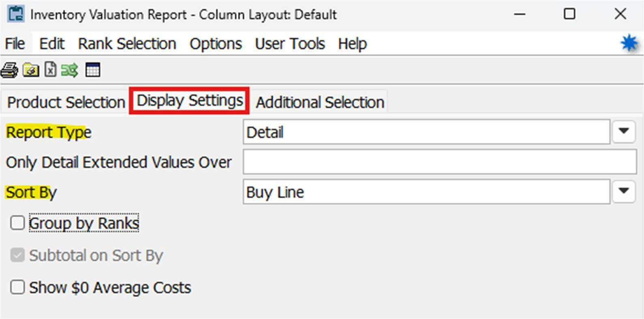Image resolution: width=644 pixels, height=319 pixels.
Task: Open the Sort By dropdown arrow
Action: point(623,192)
